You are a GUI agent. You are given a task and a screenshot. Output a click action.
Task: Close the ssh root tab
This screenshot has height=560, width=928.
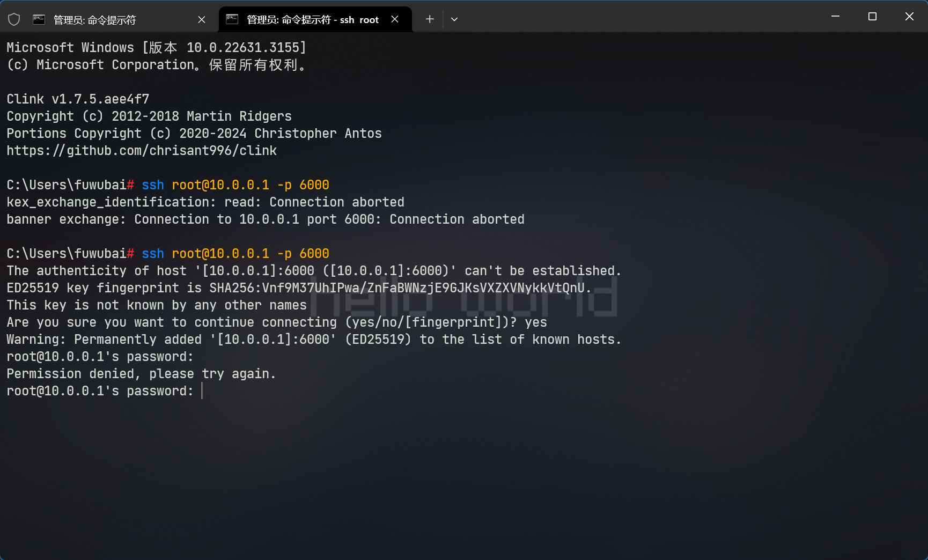click(395, 19)
